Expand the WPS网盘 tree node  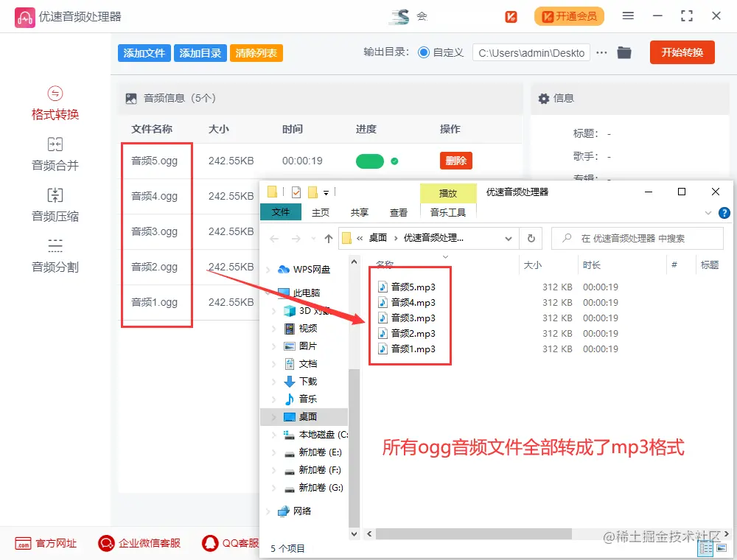[x=268, y=270]
